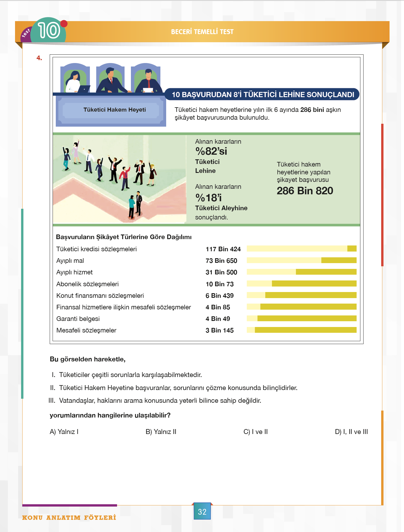The height and width of the screenshot is (532, 404).
Task: Click the prompt Bu görselden hareketle,
Action: pos(88,359)
